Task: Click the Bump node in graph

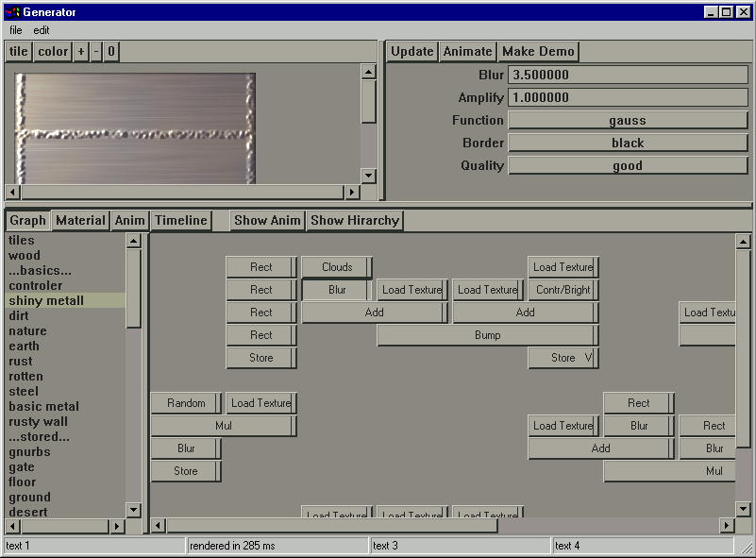Action: click(487, 335)
